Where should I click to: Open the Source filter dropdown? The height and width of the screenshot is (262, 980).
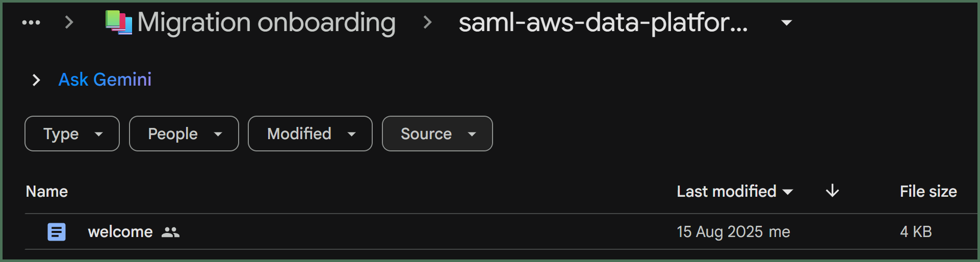[437, 134]
